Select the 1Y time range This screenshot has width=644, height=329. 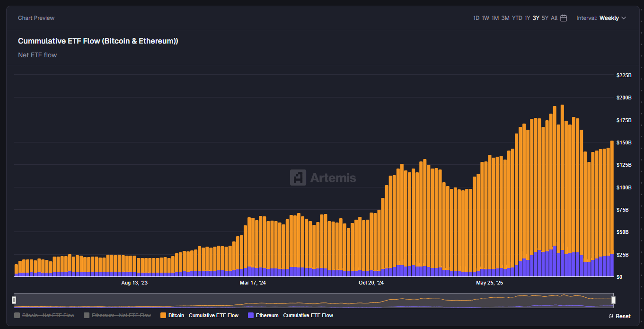click(x=527, y=18)
